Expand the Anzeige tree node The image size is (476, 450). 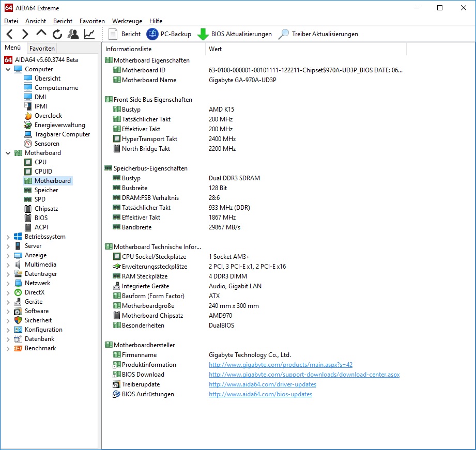(8, 256)
